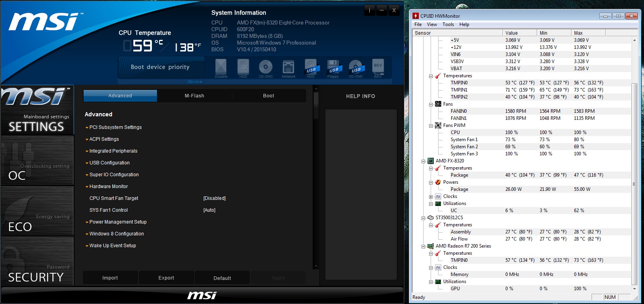Click the 1135 RPM maximum value
Screen dimensions: 644x304
pos(584,118)
